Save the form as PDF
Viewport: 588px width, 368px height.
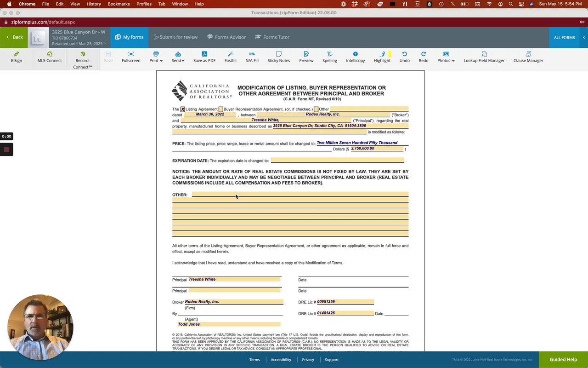tap(204, 57)
